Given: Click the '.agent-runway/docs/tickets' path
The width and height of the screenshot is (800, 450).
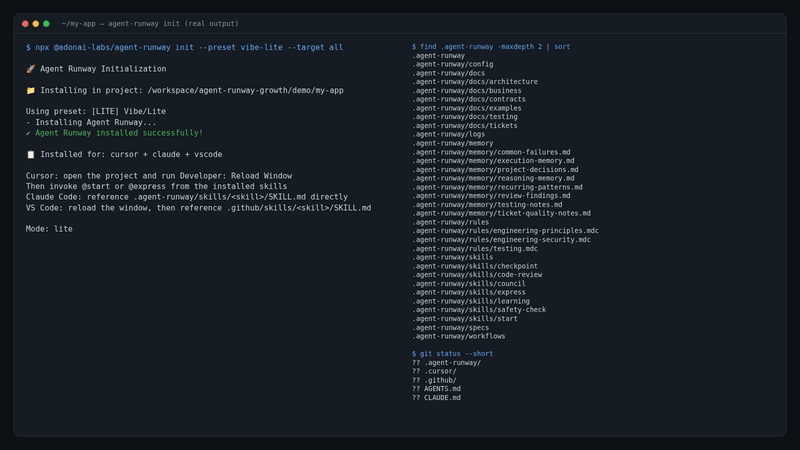Looking at the screenshot, I should tap(465, 126).
